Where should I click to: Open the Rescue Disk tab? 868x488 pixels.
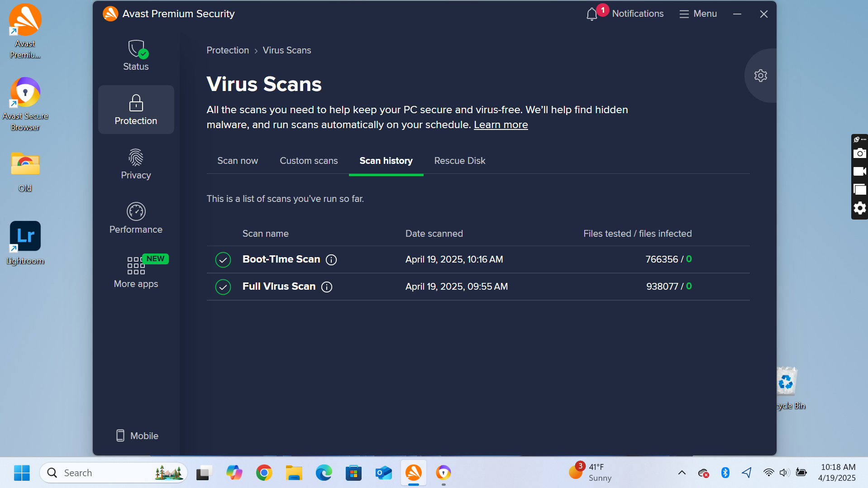click(459, 161)
